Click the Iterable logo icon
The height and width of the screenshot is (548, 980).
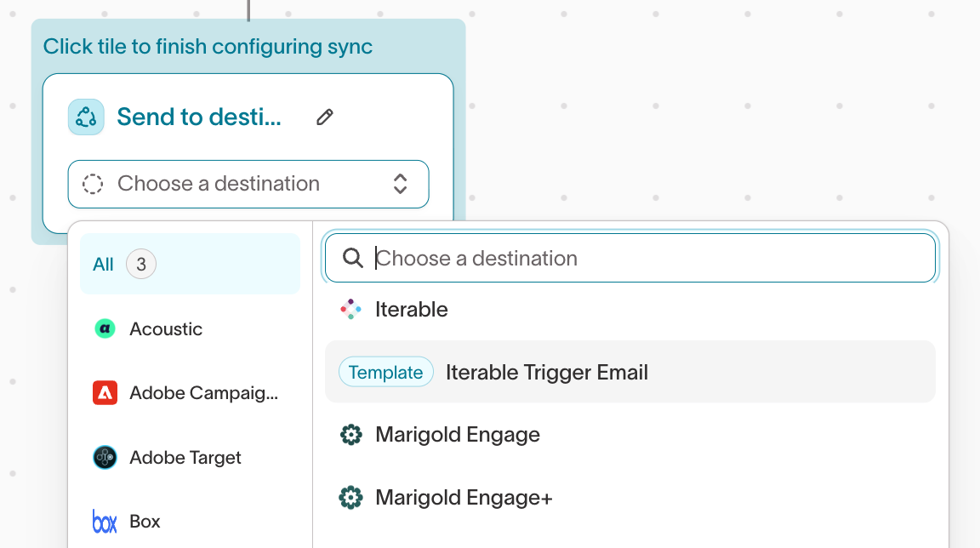tap(350, 310)
